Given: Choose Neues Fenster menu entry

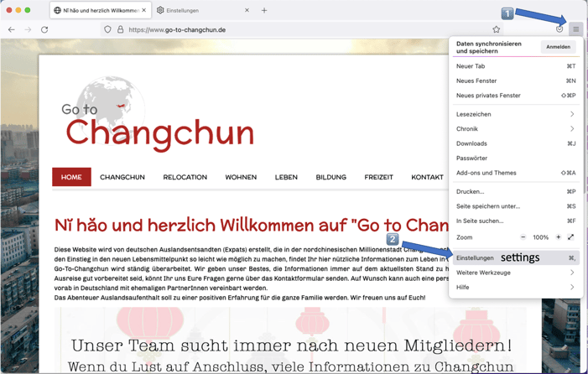Looking at the screenshot, I should pyautogui.click(x=516, y=81).
